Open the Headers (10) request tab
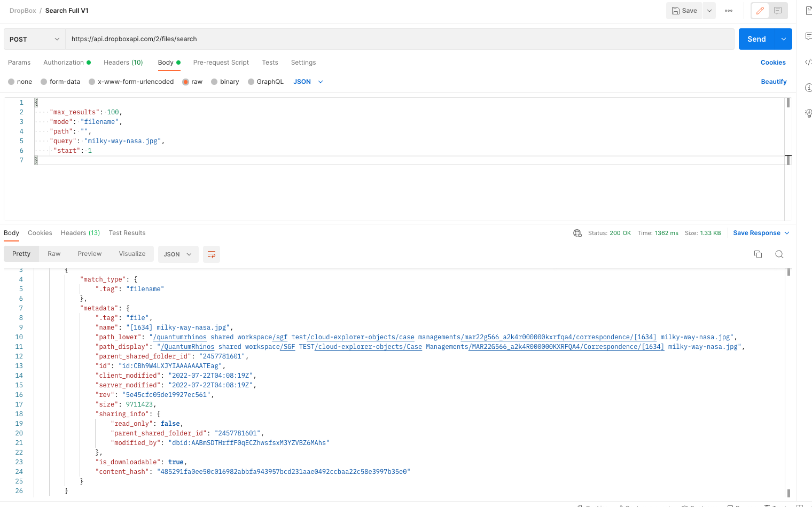Image resolution: width=812 pixels, height=507 pixels. coord(123,63)
